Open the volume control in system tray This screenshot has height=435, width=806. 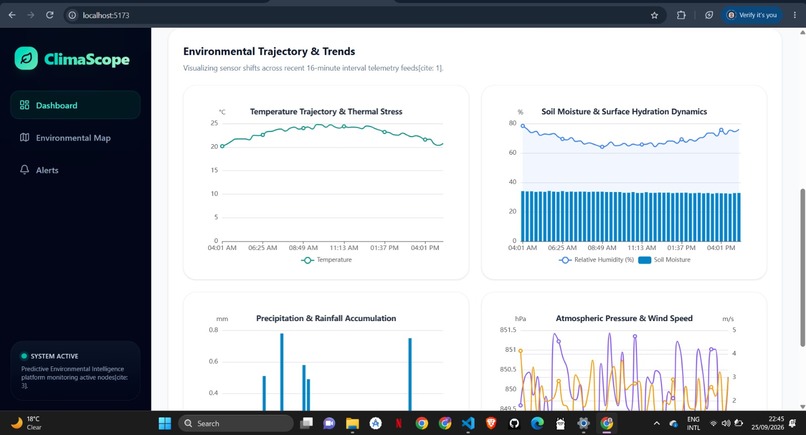(726, 423)
